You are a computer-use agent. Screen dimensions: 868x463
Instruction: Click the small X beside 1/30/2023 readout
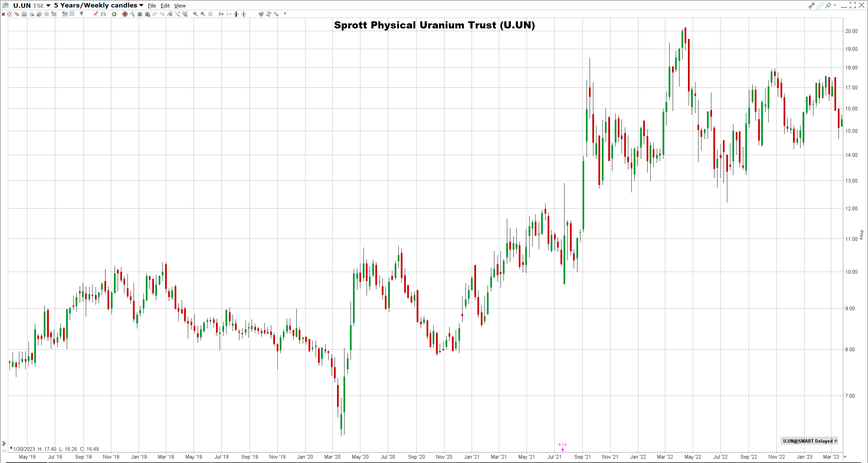pyautogui.click(x=11, y=448)
